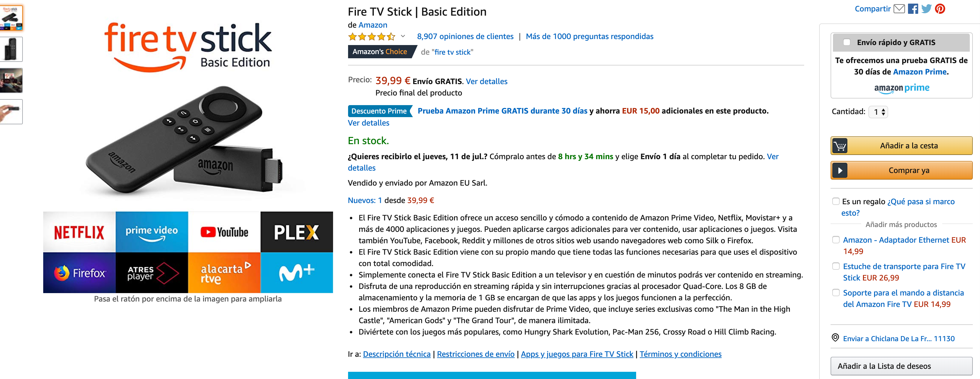Share product via email envelope icon
This screenshot has width=980, height=379.
[x=899, y=8]
